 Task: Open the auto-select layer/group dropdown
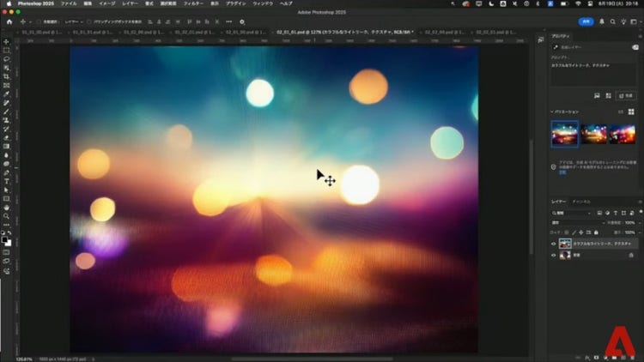tap(74, 21)
